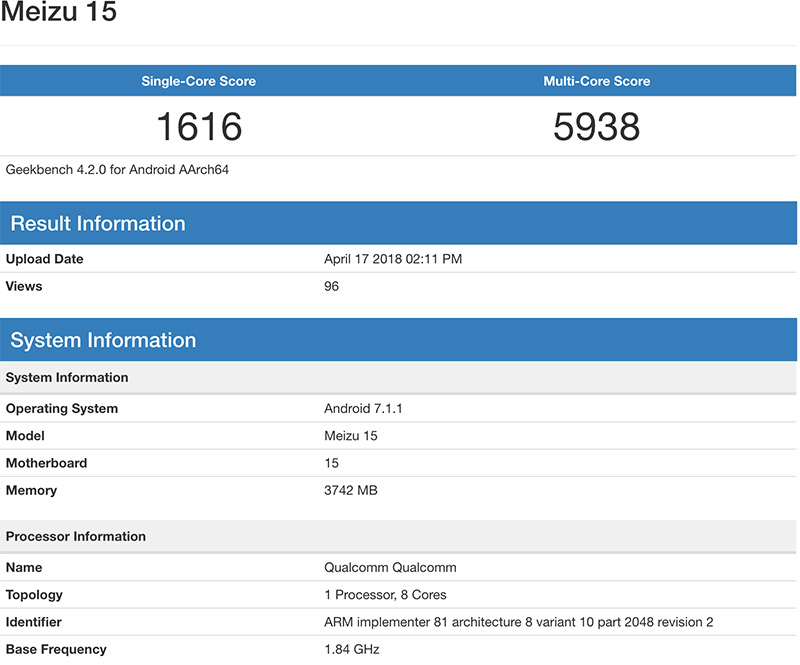The image size is (800, 665).
Task: Click the Memory label
Action: pos(31,490)
